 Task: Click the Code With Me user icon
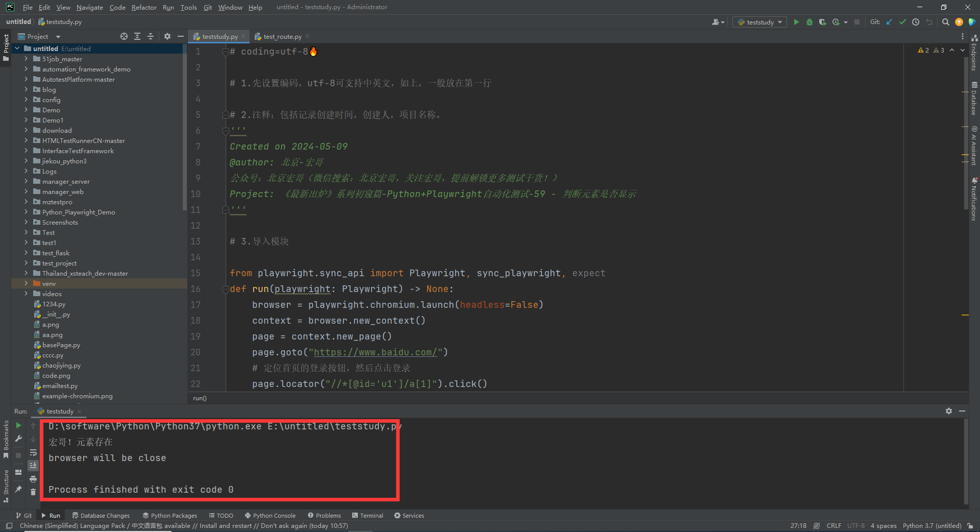pyautogui.click(x=718, y=22)
